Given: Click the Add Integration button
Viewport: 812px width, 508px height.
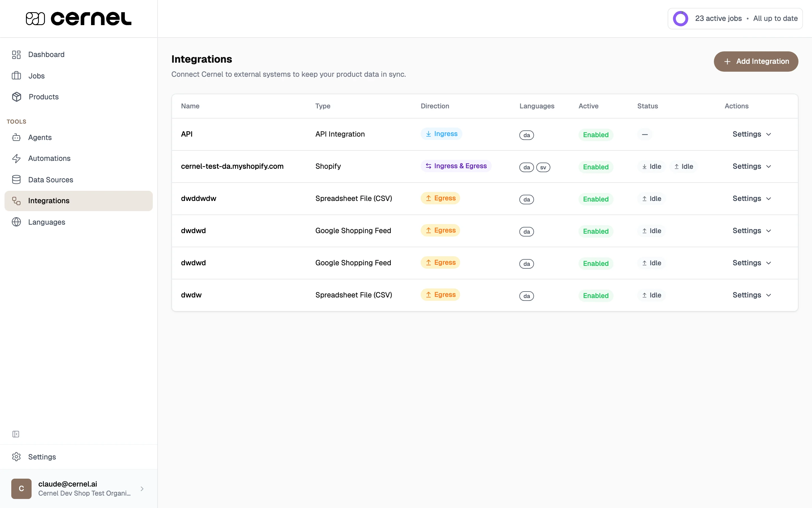Looking at the screenshot, I should (756, 62).
